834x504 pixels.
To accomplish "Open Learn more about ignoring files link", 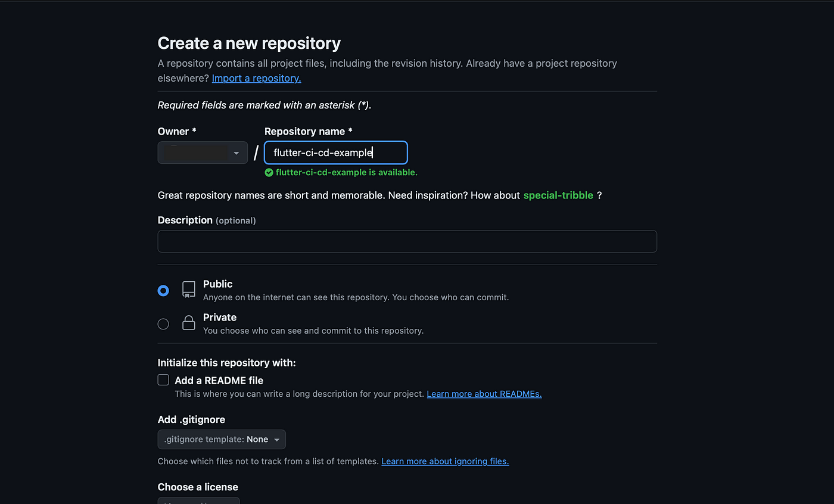I will 445,461.
